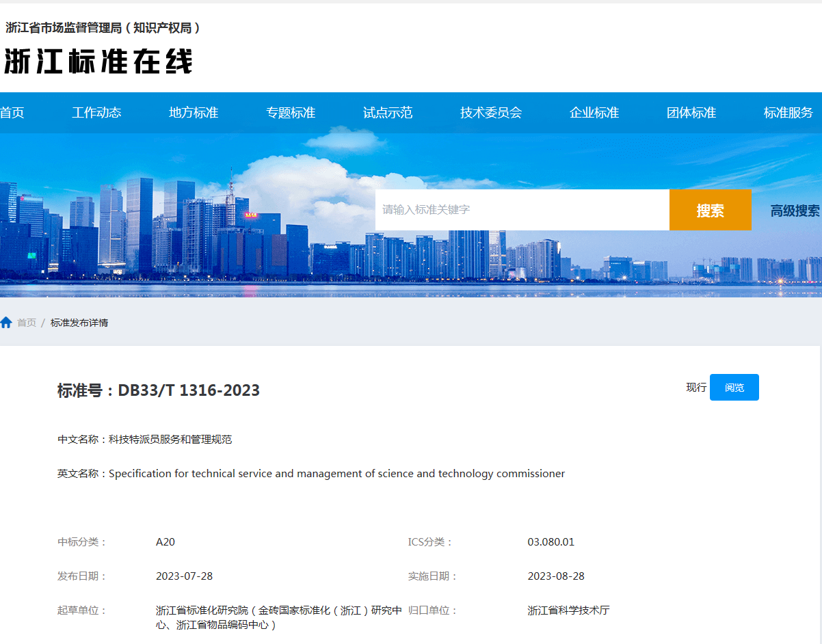Click the city skyline banner image
This screenshot has width=822, height=644.
[x=185, y=226]
